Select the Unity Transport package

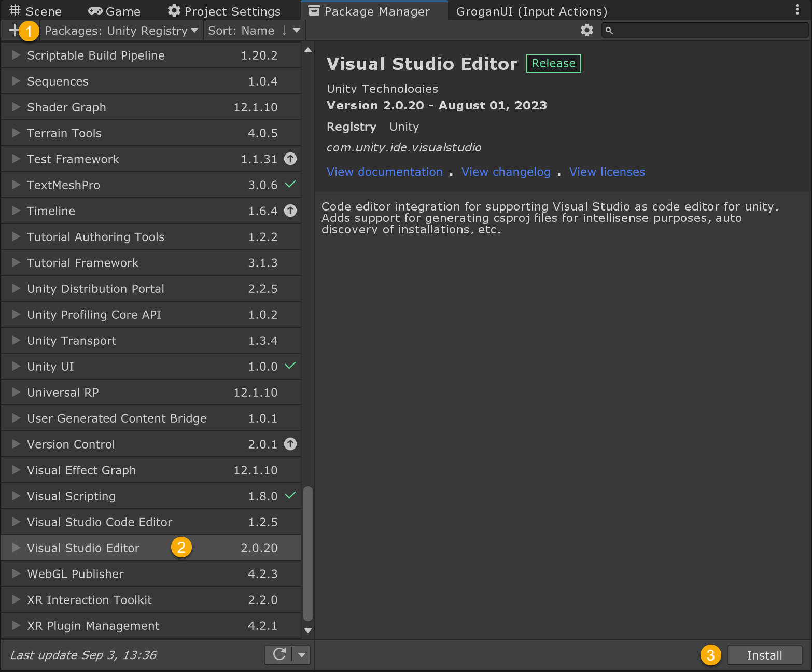tap(151, 340)
